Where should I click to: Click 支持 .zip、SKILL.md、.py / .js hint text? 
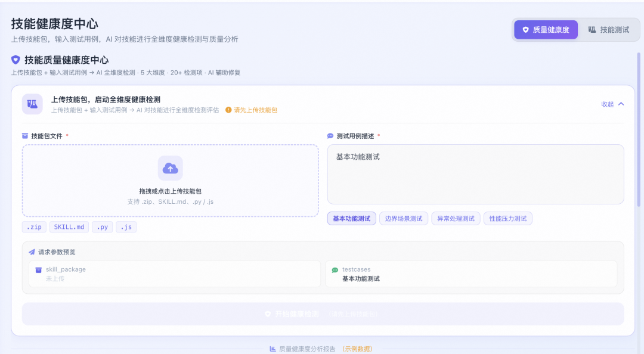(171, 201)
